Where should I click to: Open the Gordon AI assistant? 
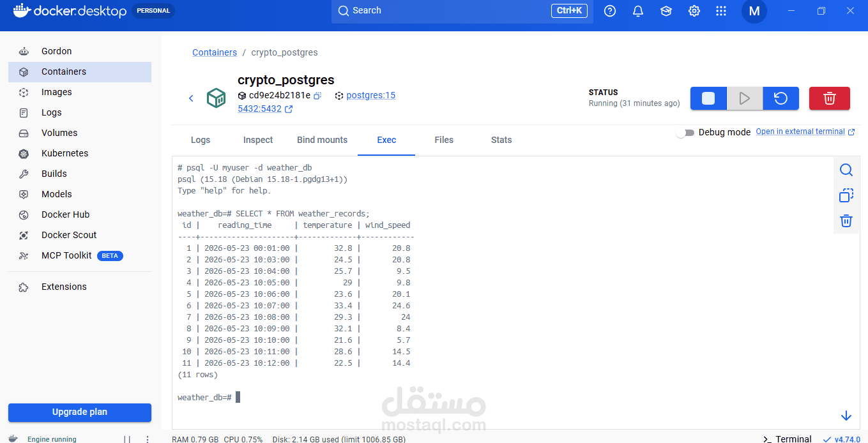80,51
